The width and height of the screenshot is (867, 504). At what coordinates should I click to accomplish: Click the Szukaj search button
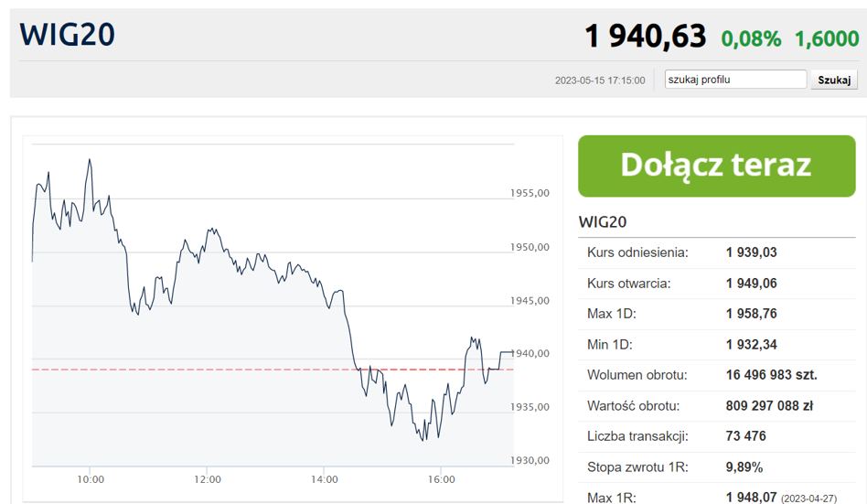[834, 80]
